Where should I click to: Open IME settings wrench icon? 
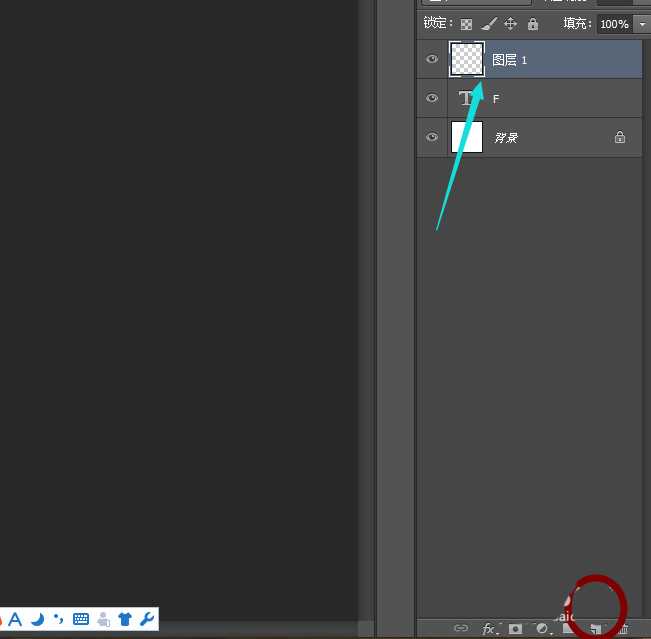[x=147, y=619]
